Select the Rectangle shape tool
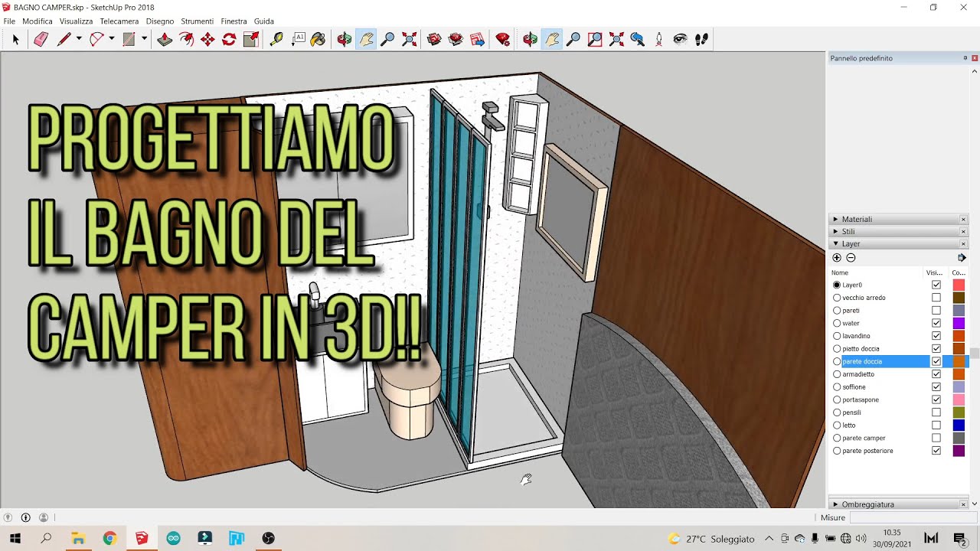980x551 pixels. 129,39
